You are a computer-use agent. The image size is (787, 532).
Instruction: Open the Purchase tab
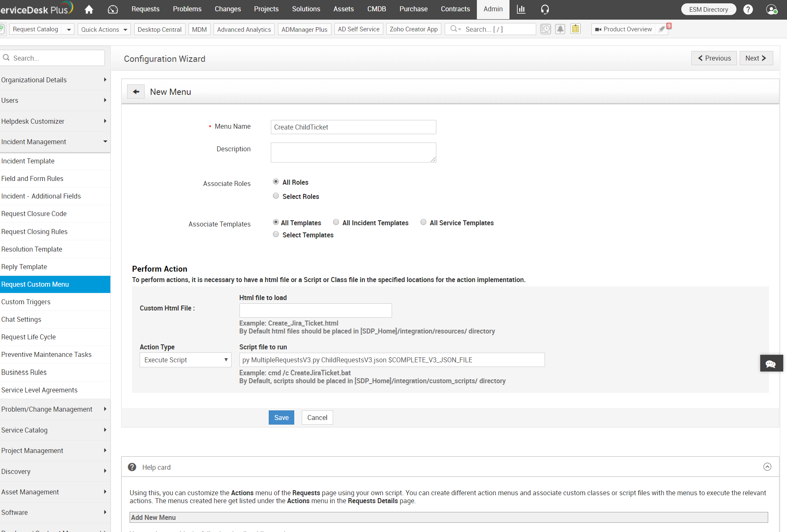pos(413,9)
